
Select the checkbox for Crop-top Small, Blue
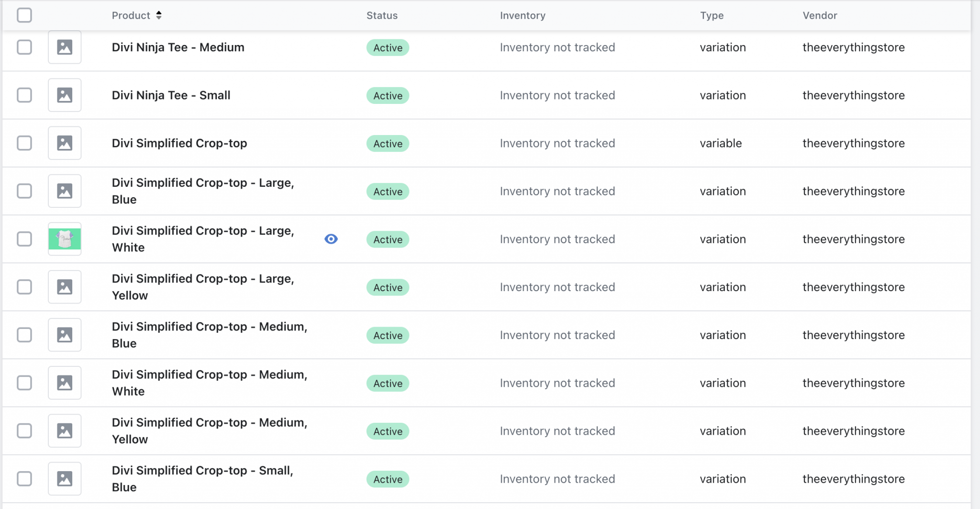tap(24, 478)
